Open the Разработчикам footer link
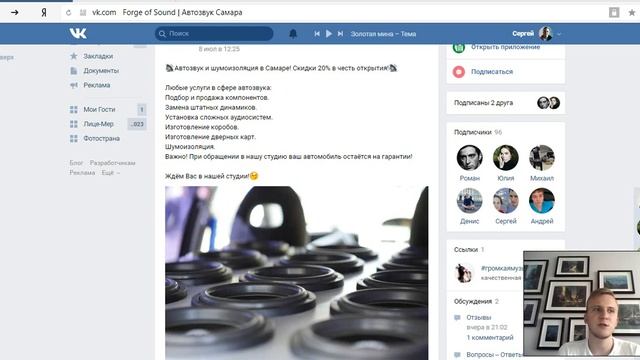 (112, 163)
